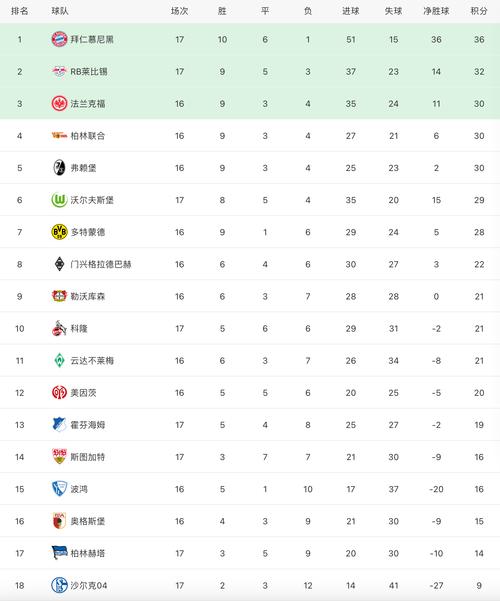
Task: Click the Bayer Leverkusen club logo
Action: [59, 296]
